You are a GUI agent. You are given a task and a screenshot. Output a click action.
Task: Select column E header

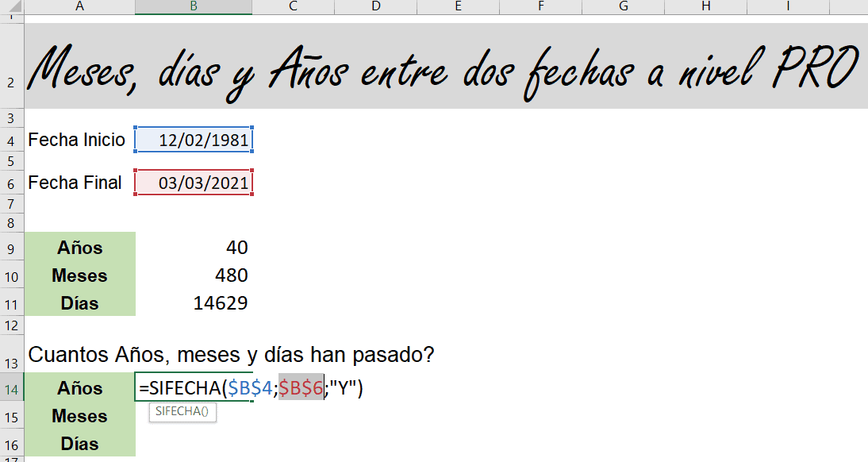pos(459,6)
